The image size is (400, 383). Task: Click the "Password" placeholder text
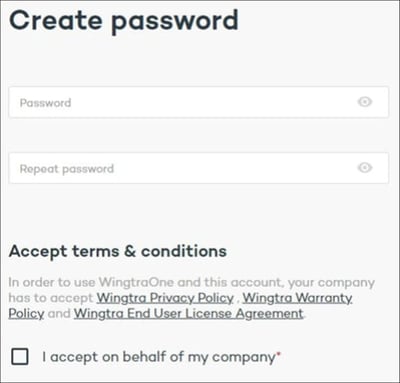coord(45,103)
